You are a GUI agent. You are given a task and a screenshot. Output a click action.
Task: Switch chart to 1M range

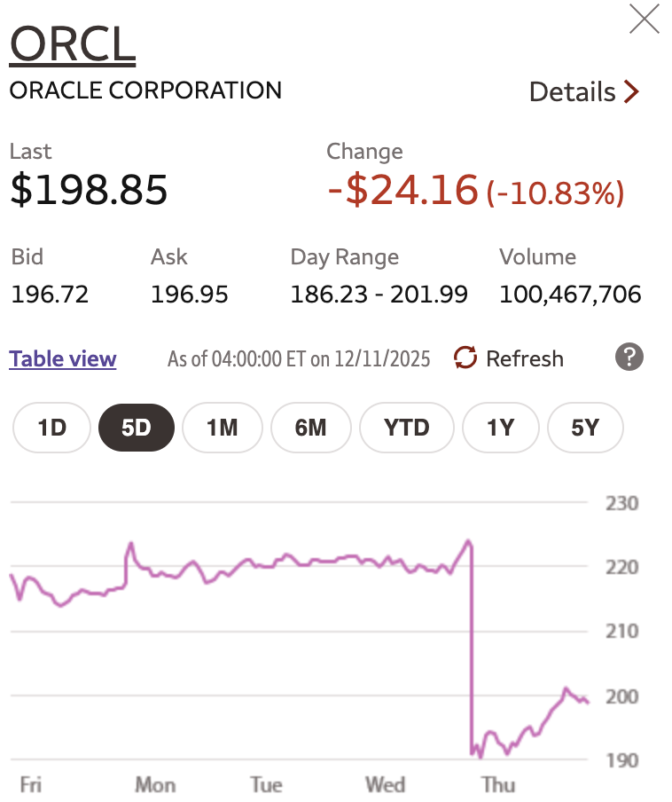click(222, 428)
